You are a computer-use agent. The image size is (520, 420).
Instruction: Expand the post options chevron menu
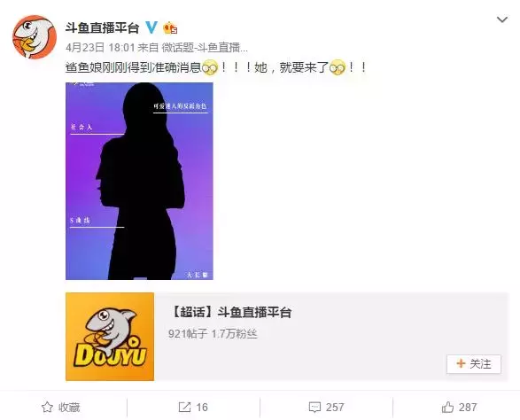click(502, 19)
